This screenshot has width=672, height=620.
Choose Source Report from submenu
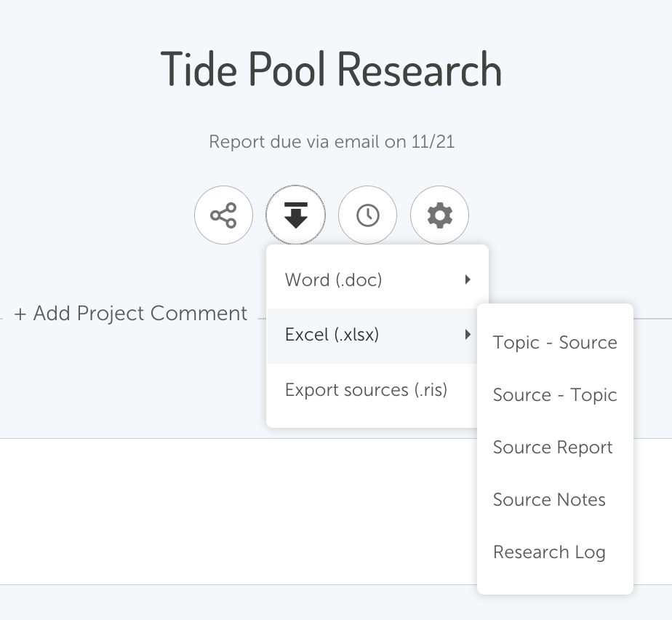[553, 448]
